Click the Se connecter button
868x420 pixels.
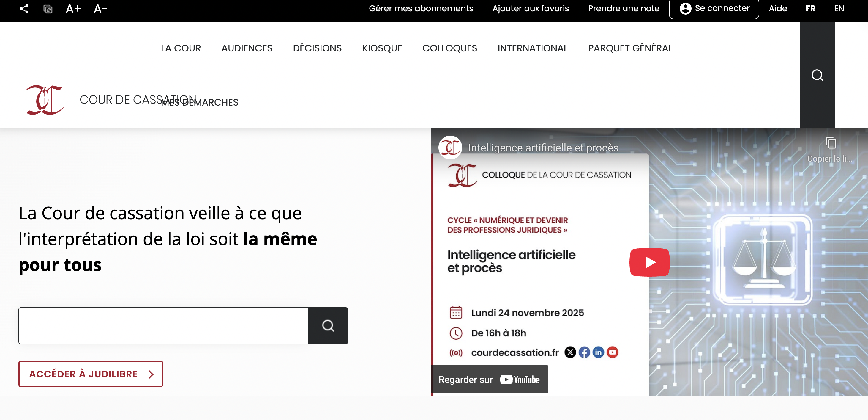(x=714, y=8)
